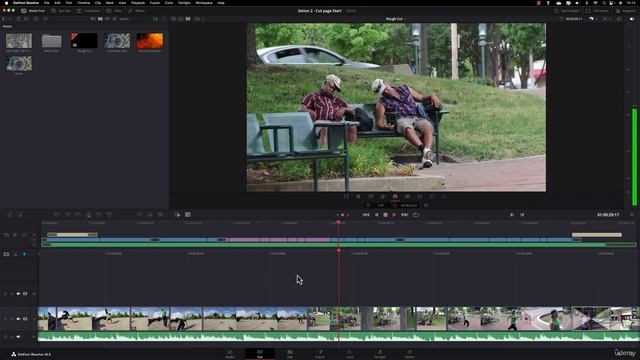
Task: Click the Ripple Overwrite edit button
Action: 78,214
